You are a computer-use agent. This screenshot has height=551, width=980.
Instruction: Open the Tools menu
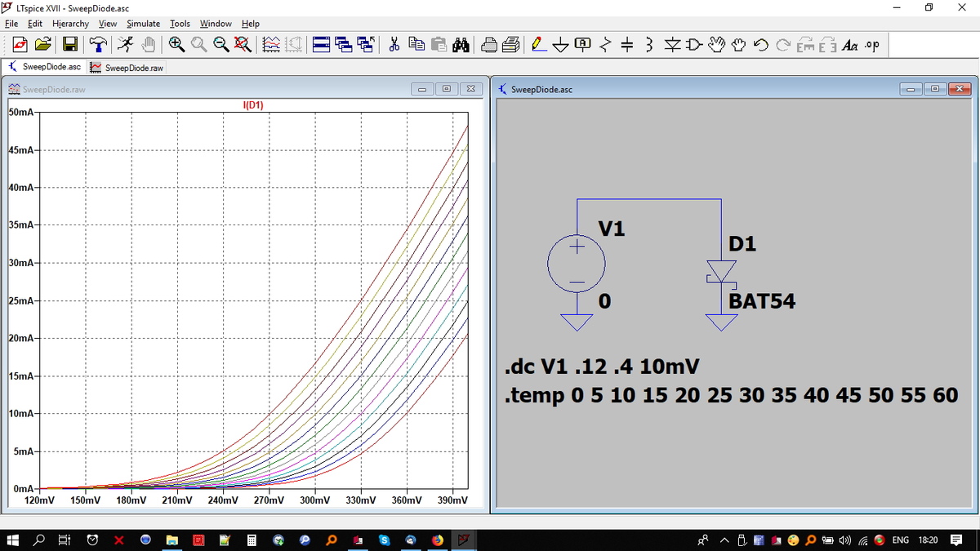coord(180,24)
